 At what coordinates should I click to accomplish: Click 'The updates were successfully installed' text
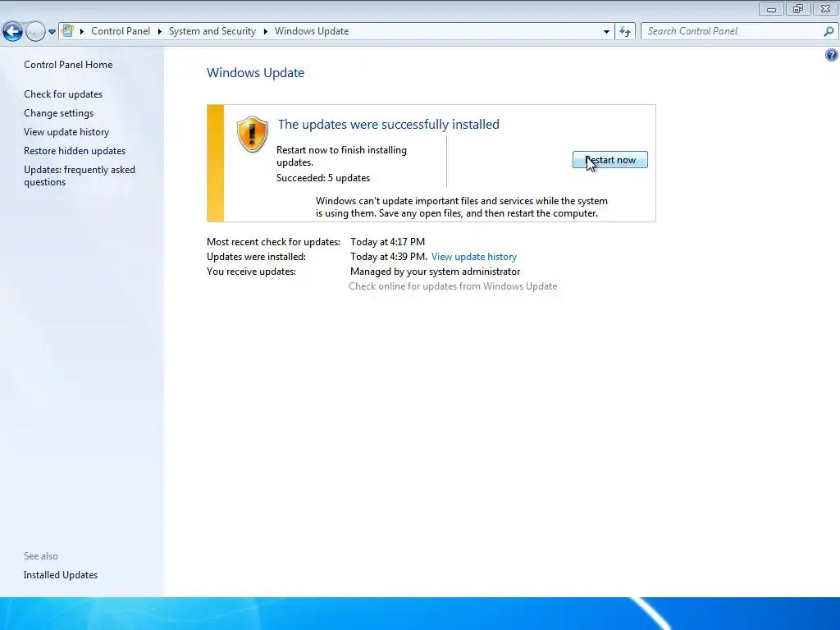[x=388, y=125]
